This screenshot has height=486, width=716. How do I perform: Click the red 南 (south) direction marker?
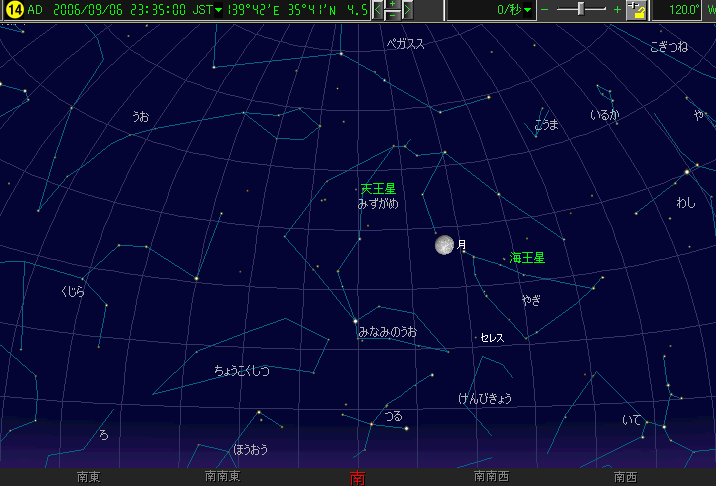click(x=358, y=477)
